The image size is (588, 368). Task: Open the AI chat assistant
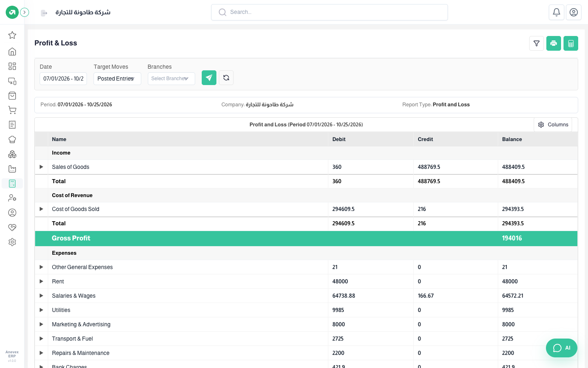[x=561, y=348]
